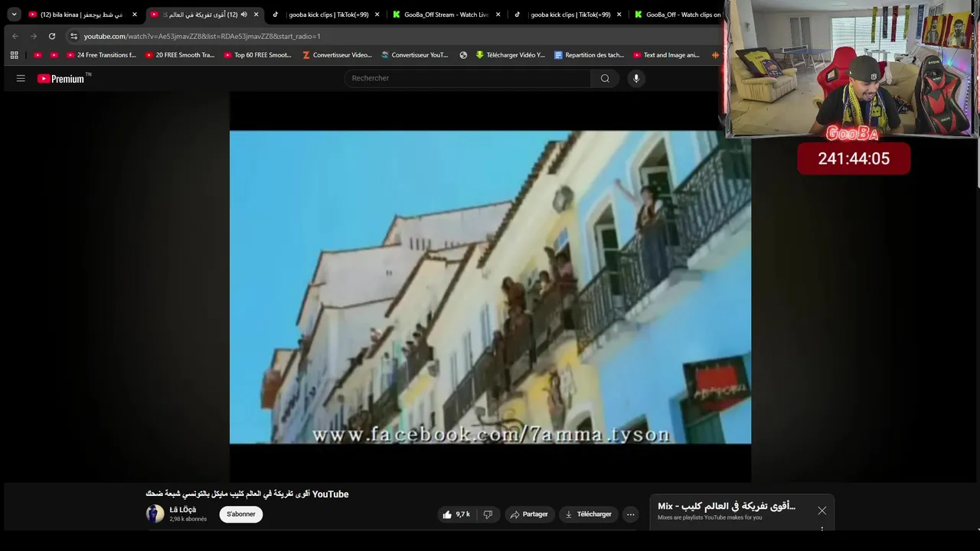Screen dimensions: 980x551
Task: Open 'Text and Image ani...' bookmark
Action: [x=667, y=55]
